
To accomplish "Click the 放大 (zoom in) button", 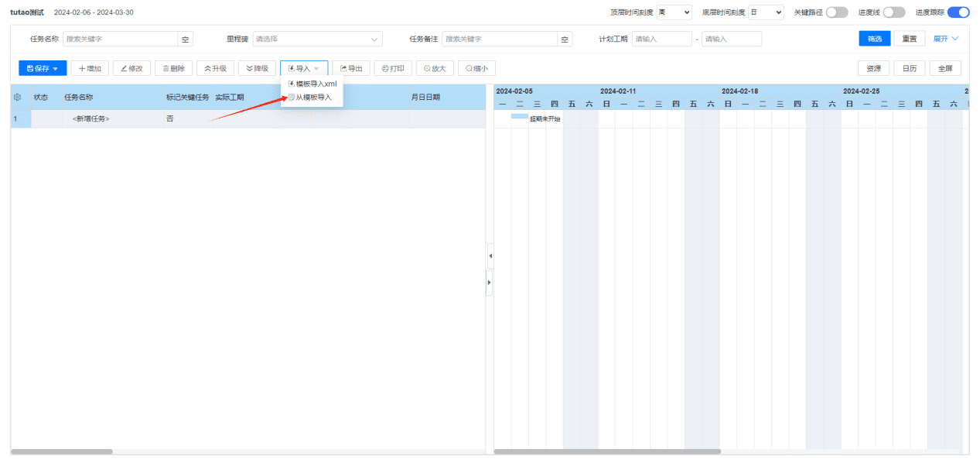I will tap(435, 68).
